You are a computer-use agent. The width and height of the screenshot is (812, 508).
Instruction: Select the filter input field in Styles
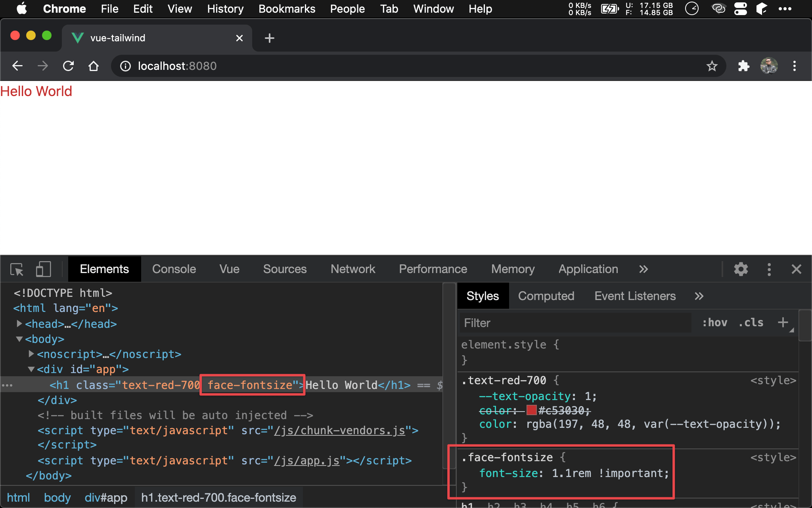point(575,323)
